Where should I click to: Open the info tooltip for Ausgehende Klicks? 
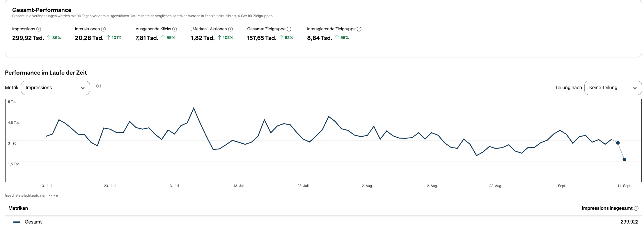pyautogui.click(x=175, y=29)
